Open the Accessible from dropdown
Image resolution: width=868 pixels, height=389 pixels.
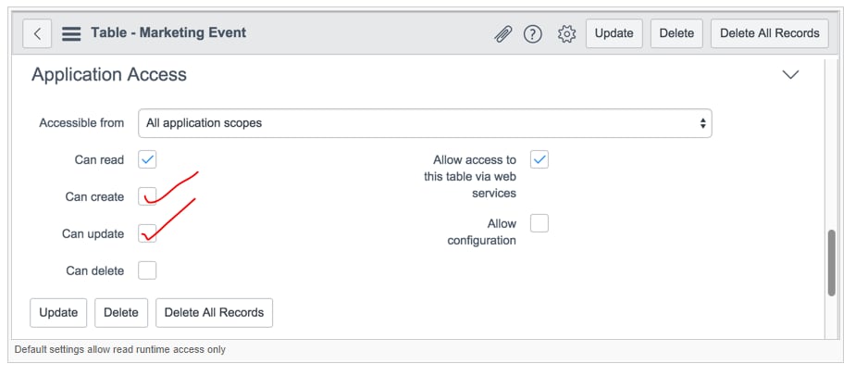point(425,123)
